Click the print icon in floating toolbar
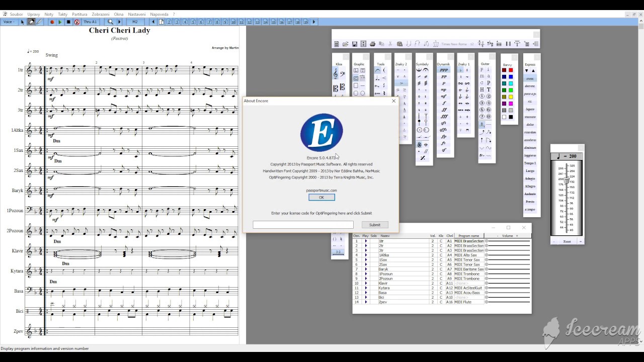The height and width of the screenshot is (362, 644). tap(372, 44)
